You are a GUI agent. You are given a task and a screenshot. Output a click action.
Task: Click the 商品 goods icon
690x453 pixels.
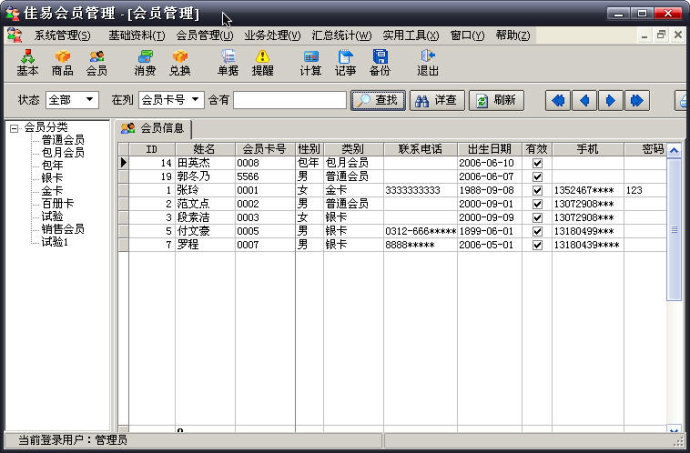click(62, 63)
